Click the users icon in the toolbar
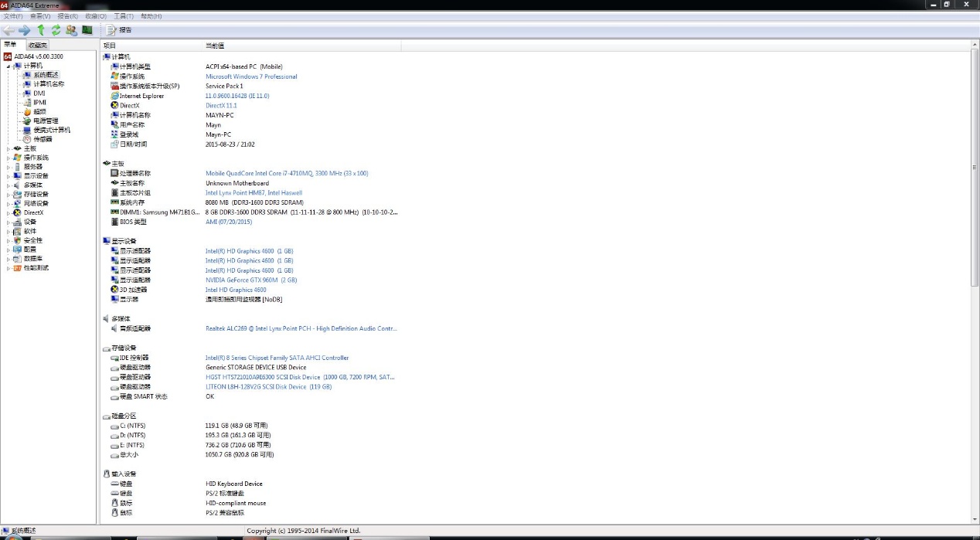Image resolution: width=980 pixels, height=540 pixels. pyautogui.click(x=71, y=30)
